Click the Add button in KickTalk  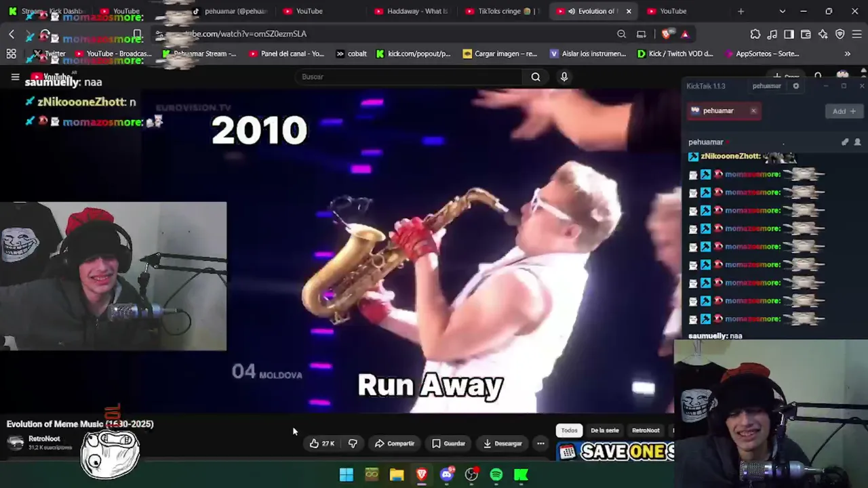[844, 111]
